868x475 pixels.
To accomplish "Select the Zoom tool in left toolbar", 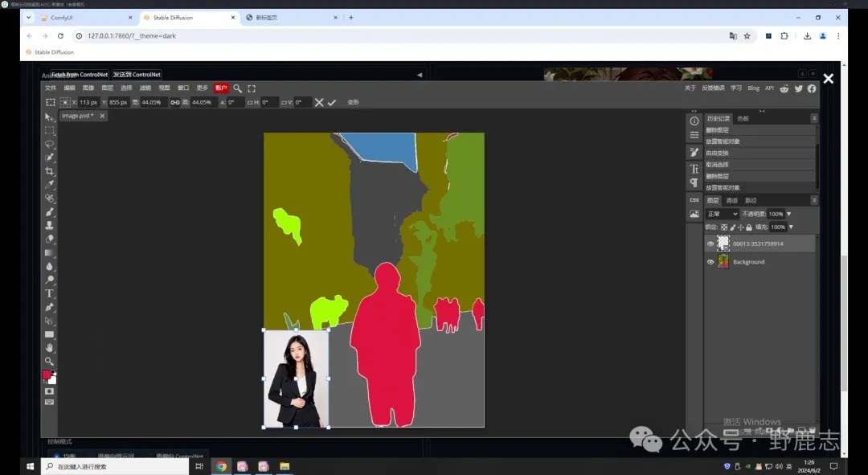I will [x=49, y=361].
